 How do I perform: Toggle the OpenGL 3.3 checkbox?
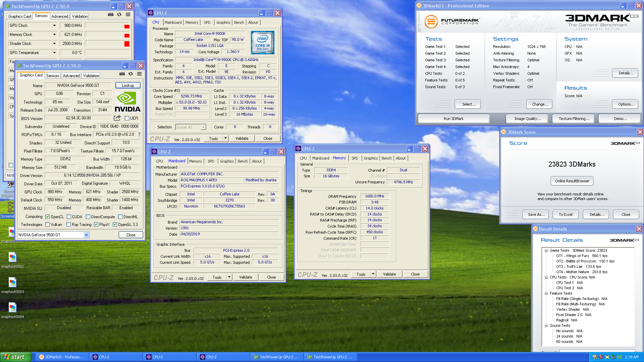[x=115, y=225]
